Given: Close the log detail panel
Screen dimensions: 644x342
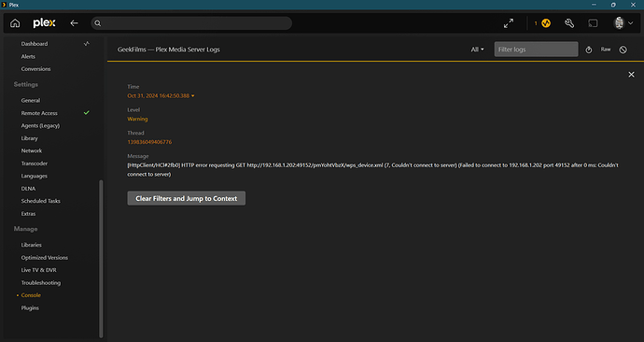Looking at the screenshot, I should point(631,75).
